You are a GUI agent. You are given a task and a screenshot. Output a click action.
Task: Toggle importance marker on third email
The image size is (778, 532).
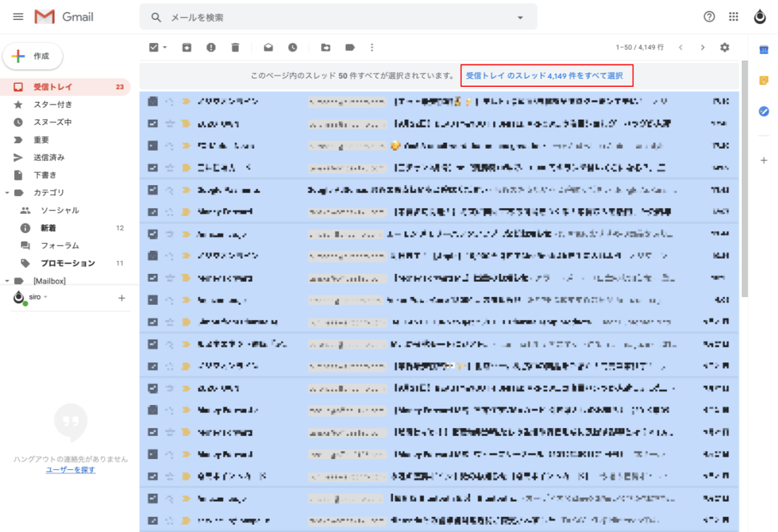[186, 146]
